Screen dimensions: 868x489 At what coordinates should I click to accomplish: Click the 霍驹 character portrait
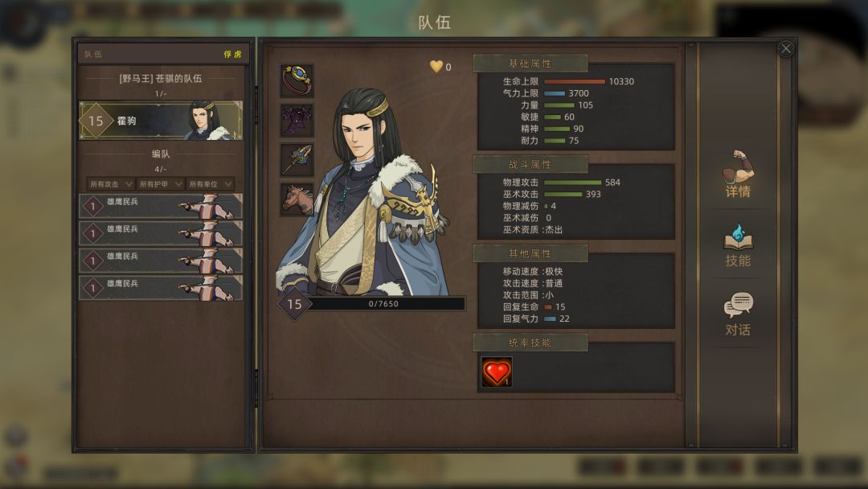click(363, 191)
